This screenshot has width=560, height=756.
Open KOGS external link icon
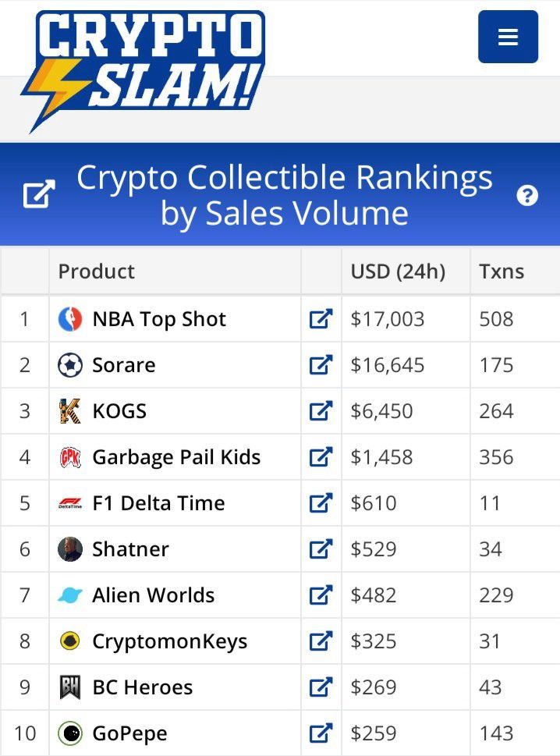click(321, 411)
